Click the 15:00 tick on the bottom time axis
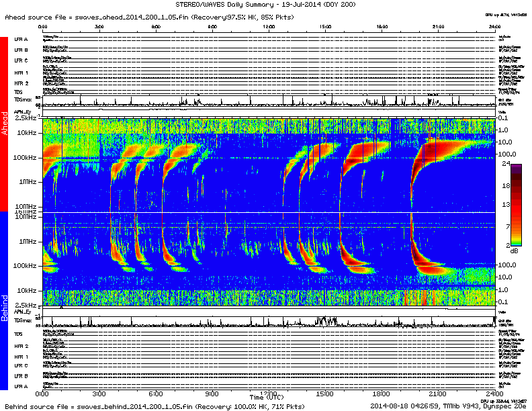 coord(325,394)
